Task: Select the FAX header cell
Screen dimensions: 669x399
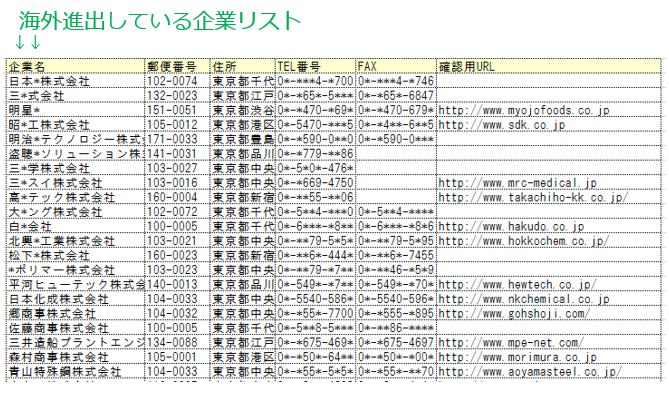Action: [x=396, y=66]
